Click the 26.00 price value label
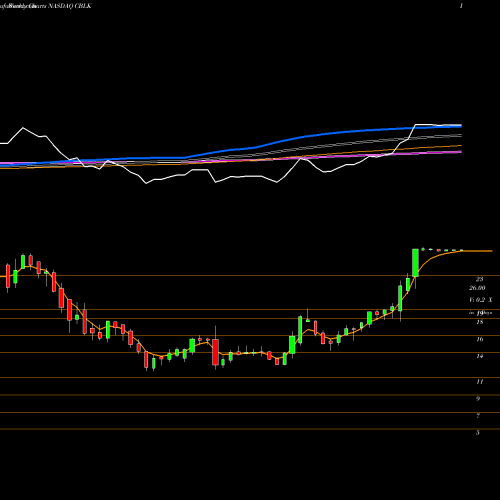The height and width of the screenshot is (500, 500). 477,288
